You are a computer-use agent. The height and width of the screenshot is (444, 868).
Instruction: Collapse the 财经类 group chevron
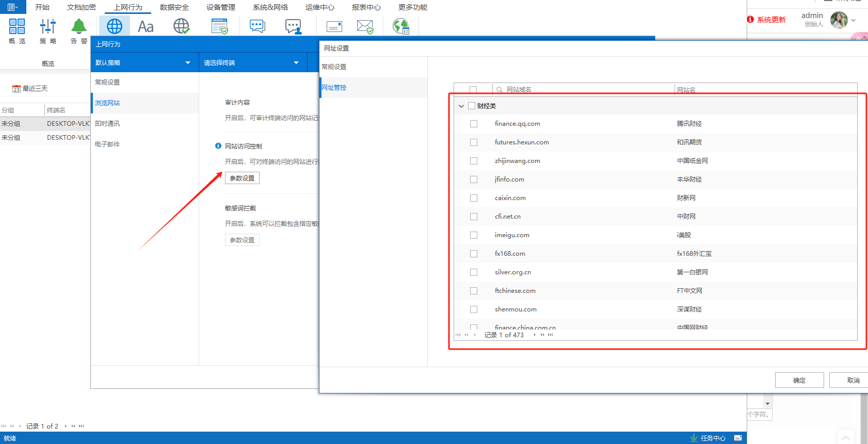[461, 106]
